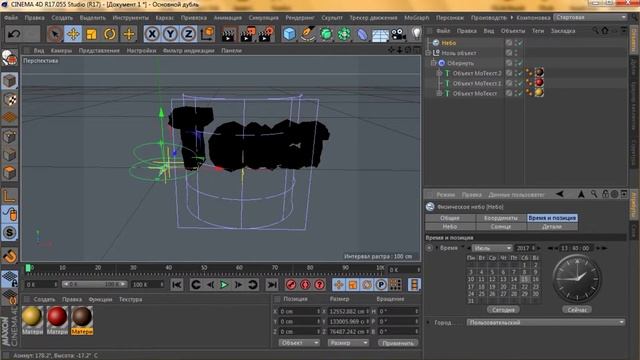Render the current view clapperboard icon
Screen dimensions: 640x360
[x=229, y=34]
